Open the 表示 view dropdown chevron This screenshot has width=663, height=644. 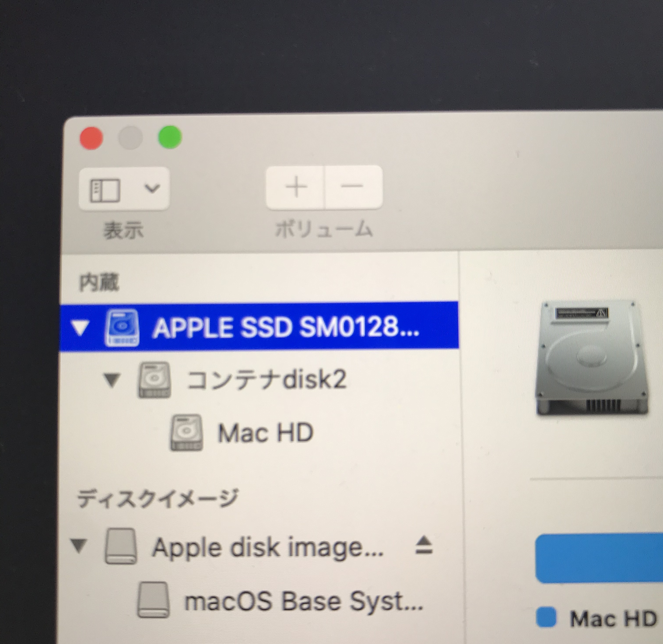tap(152, 188)
